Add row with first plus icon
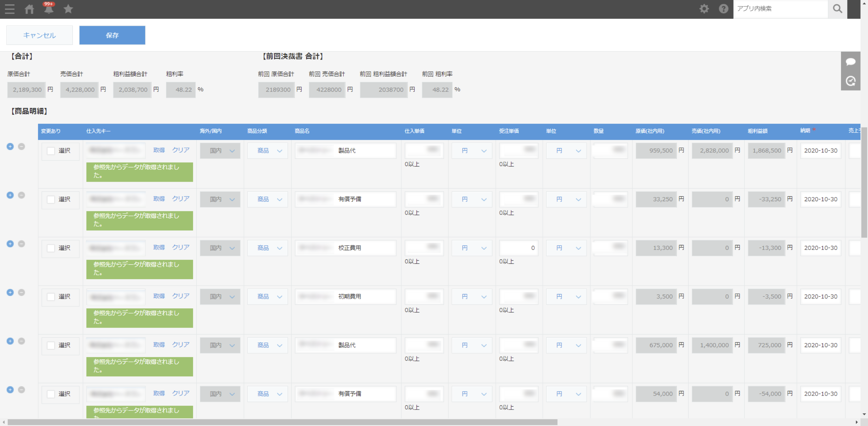 (10, 147)
